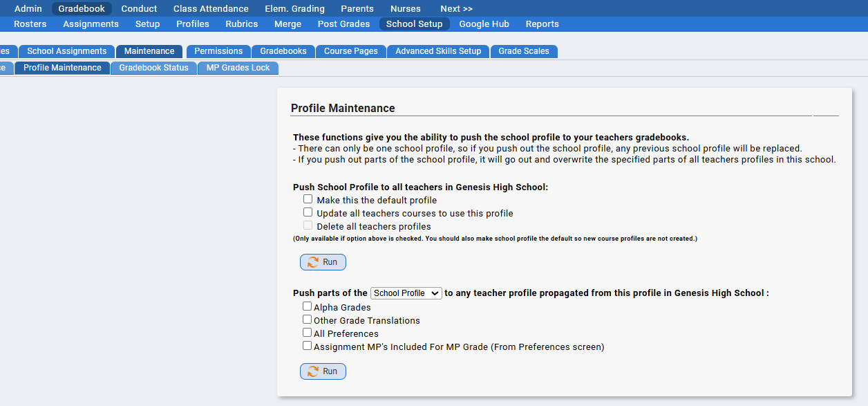Switch to School Assignments tab
Image resolution: width=868 pixels, height=406 pixels.
[x=67, y=51]
